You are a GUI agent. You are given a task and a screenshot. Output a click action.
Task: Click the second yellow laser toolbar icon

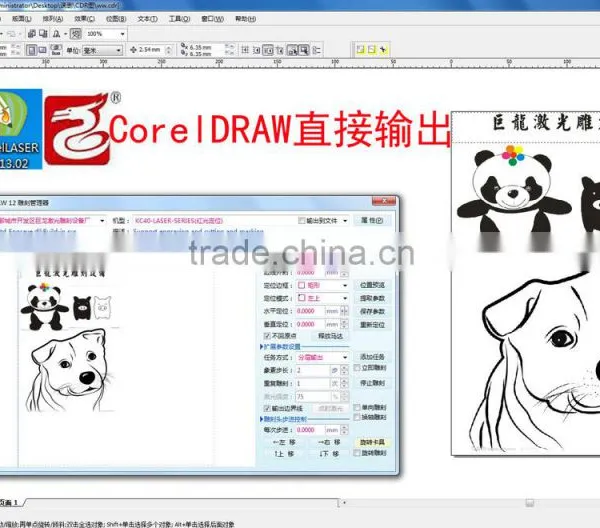[x=372, y=49]
